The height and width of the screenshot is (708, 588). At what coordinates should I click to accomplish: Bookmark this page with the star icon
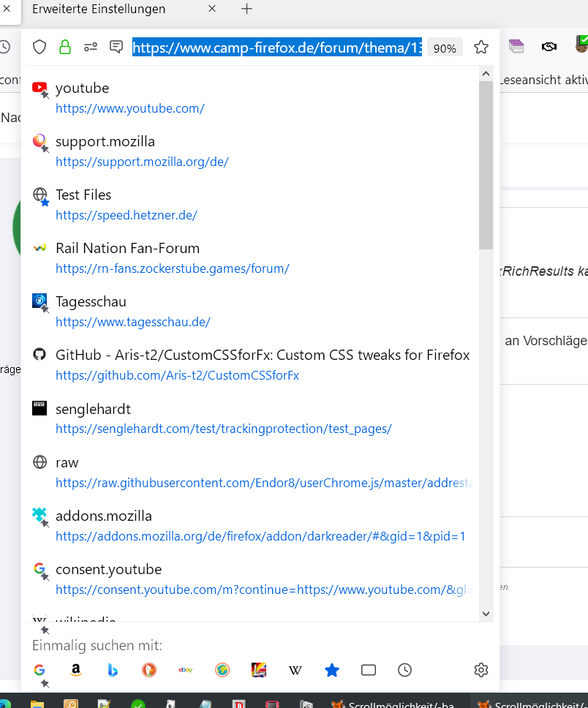[480, 48]
